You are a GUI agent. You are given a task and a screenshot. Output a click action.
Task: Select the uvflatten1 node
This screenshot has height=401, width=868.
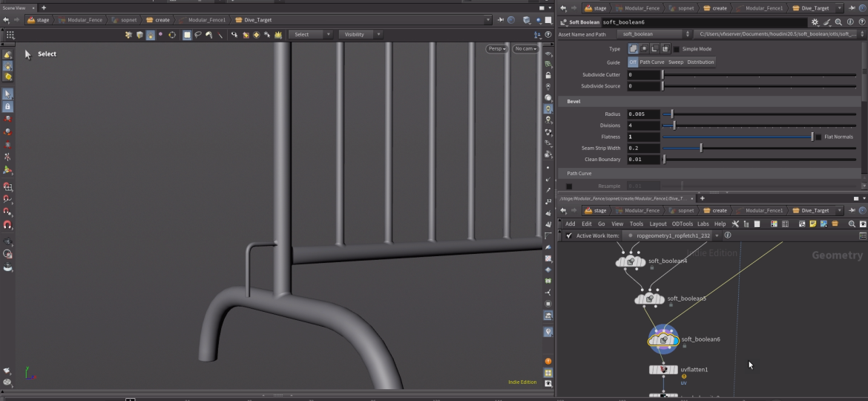click(x=663, y=369)
